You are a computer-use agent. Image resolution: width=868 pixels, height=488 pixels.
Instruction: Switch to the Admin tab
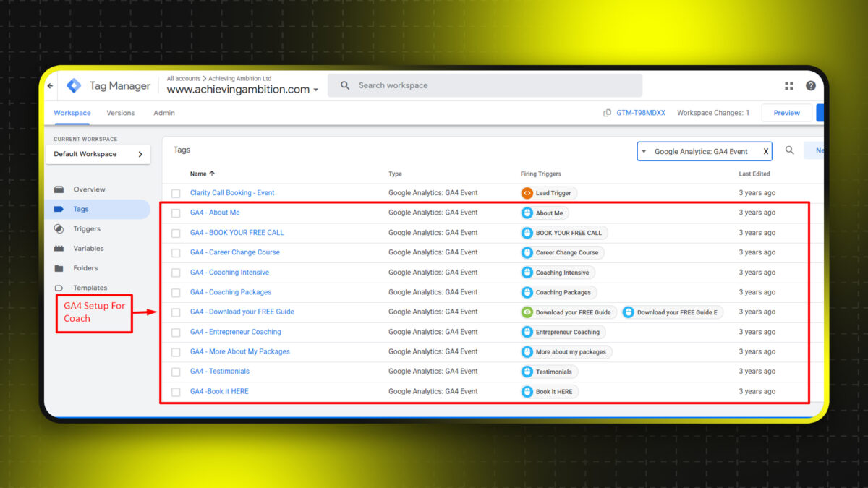[164, 113]
